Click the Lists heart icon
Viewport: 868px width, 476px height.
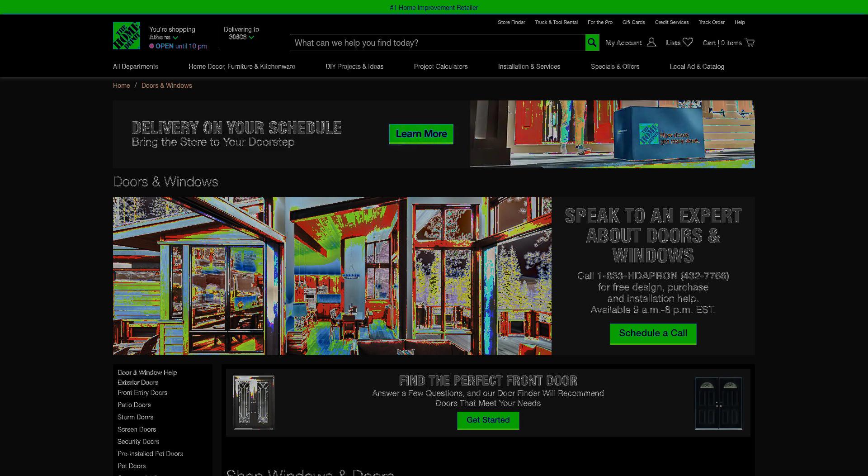[688, 43]
